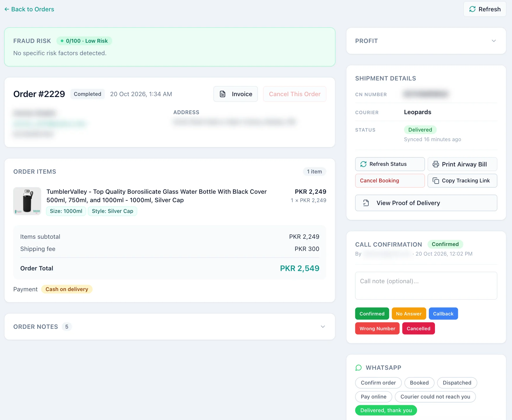Click the refresh arrows icon in Refresh button
Screen dimensions: 512x420
tap(472, 9)
